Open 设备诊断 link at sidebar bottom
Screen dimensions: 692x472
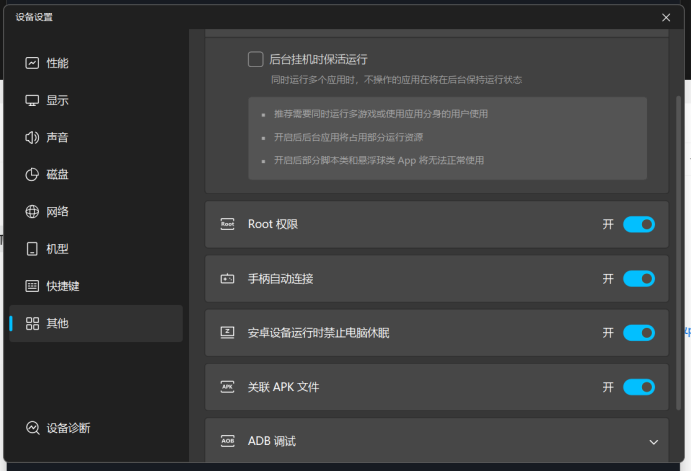pos(68,428)
